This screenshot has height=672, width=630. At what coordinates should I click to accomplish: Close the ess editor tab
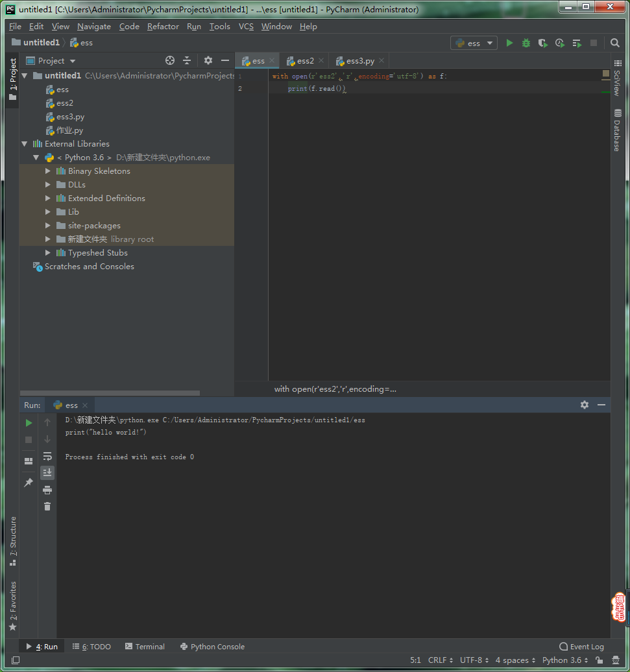click(x=272, y=61)
